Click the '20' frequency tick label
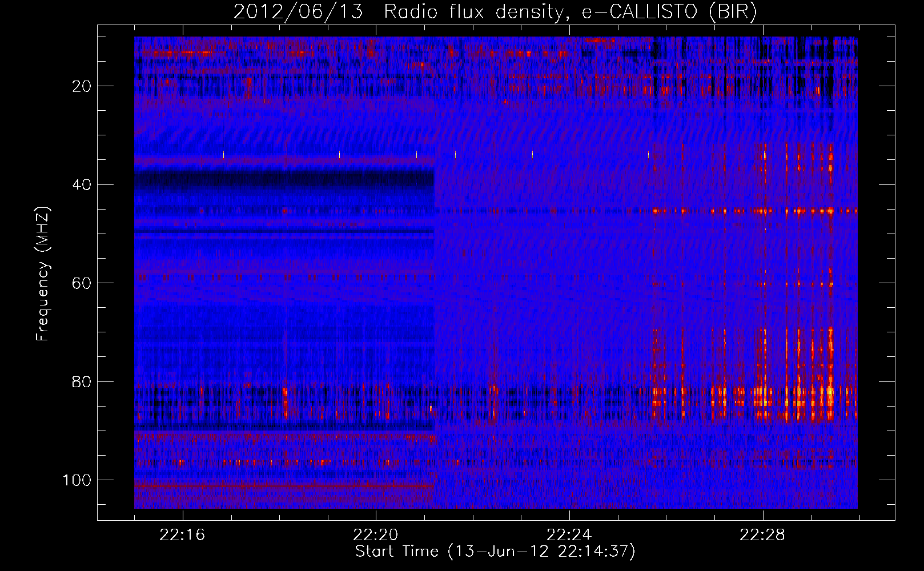The height and width of the screenshot is (571, 924). pos(82,86)
